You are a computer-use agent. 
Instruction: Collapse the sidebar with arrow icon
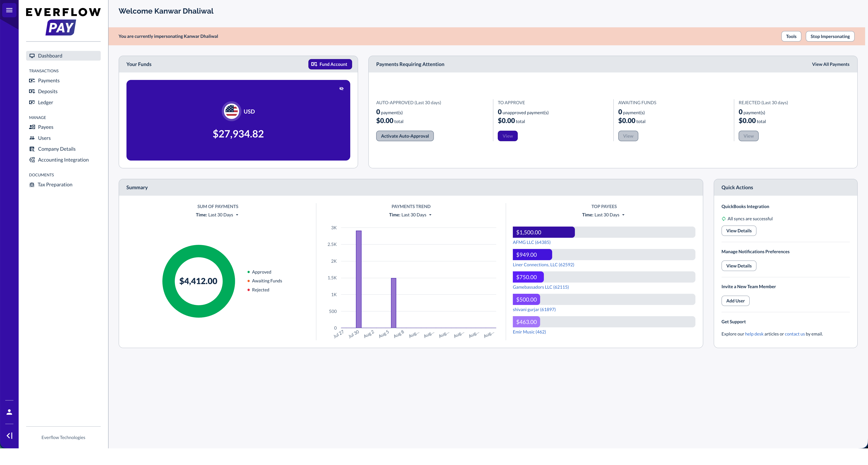click(9, 436)
